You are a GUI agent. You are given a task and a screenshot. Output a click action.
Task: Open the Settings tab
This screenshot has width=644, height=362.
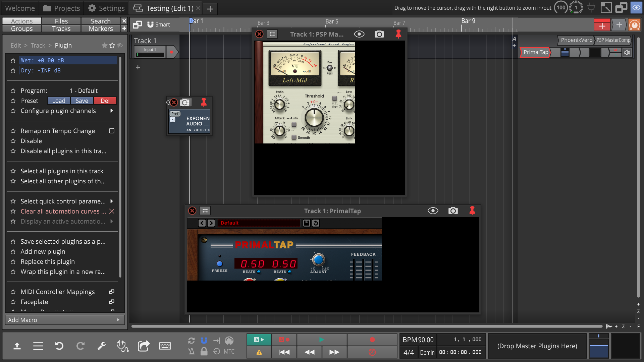tap(107, 8)
